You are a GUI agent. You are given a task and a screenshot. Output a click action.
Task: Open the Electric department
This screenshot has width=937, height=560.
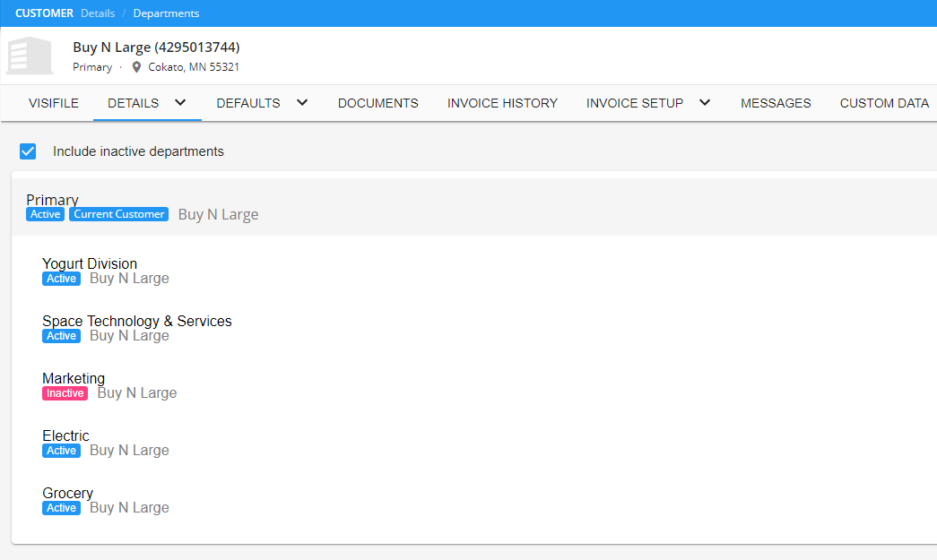pyautogui.click(x=65, y=435)
